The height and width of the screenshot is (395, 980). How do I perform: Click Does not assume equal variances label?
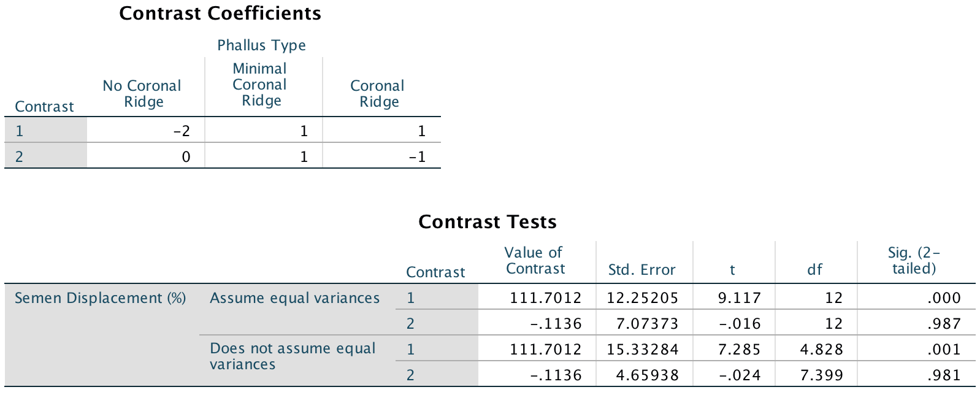click(293, 356)
